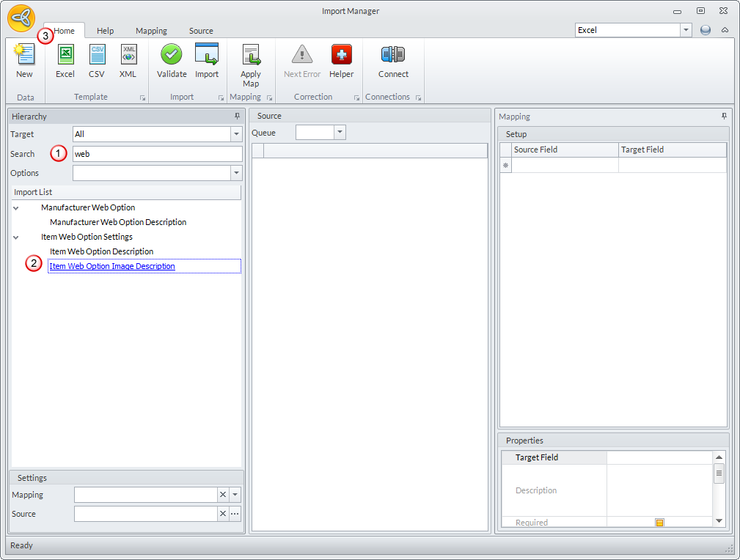Collapse the Manufacturer Web Option node
Screen dimensions: 740x560
[16, 208]
